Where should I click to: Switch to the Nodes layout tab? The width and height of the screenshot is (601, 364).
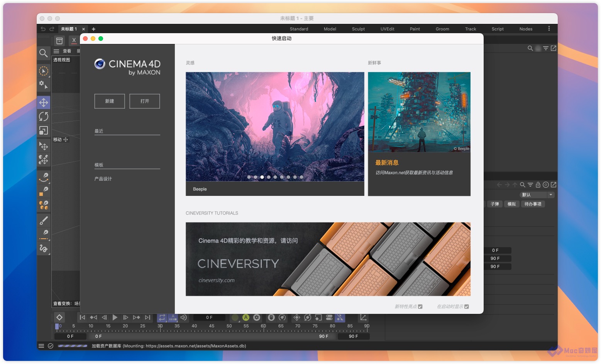tap(526, 29)
